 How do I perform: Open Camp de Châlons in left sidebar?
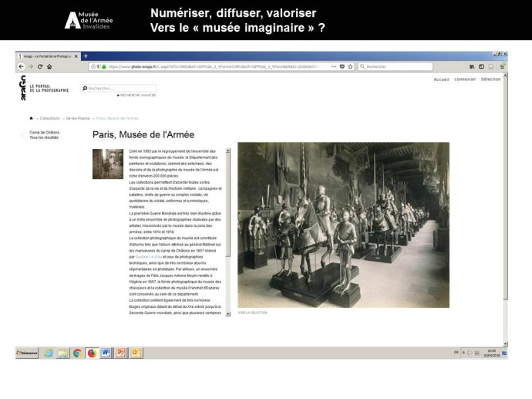point(45,133)
